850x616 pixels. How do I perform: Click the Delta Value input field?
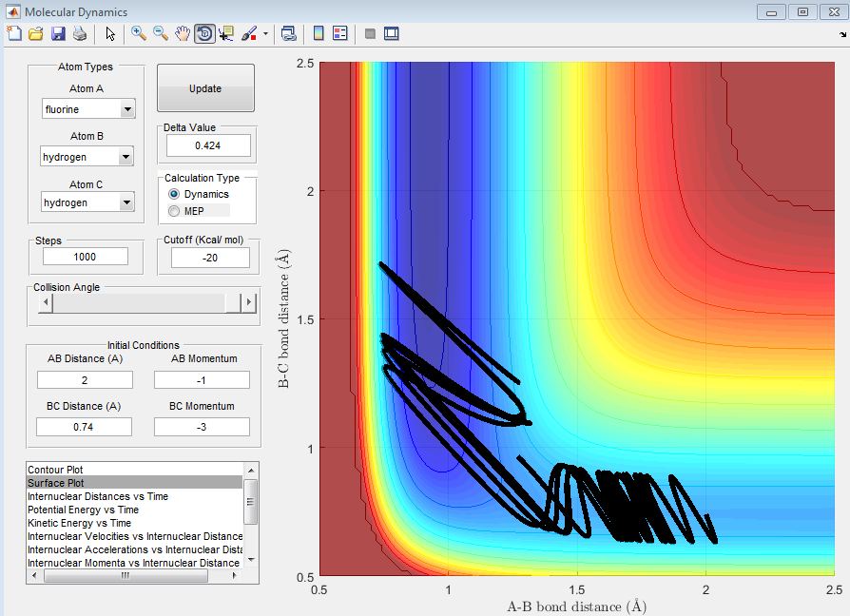coord(208,145)
